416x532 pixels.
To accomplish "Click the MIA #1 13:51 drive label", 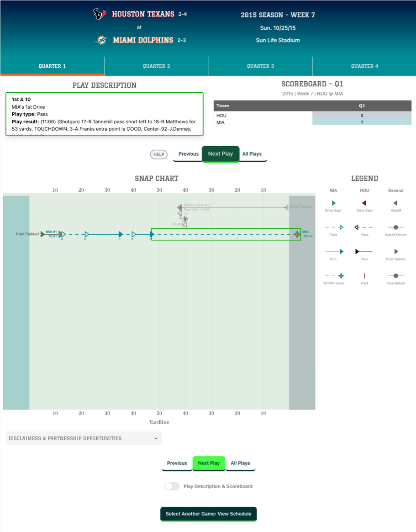I will click(52, 234).
